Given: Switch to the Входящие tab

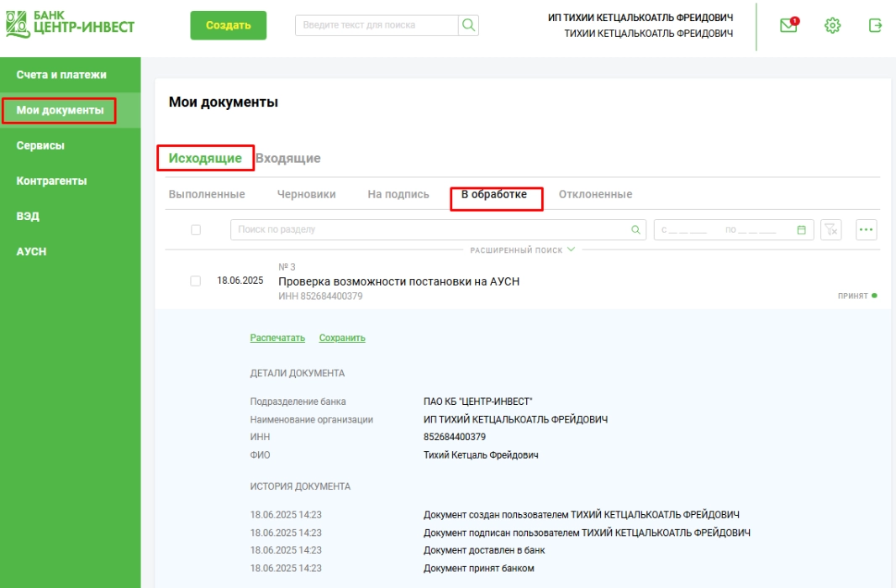Looking at the screenshot, I should click(x=287, y=158).
